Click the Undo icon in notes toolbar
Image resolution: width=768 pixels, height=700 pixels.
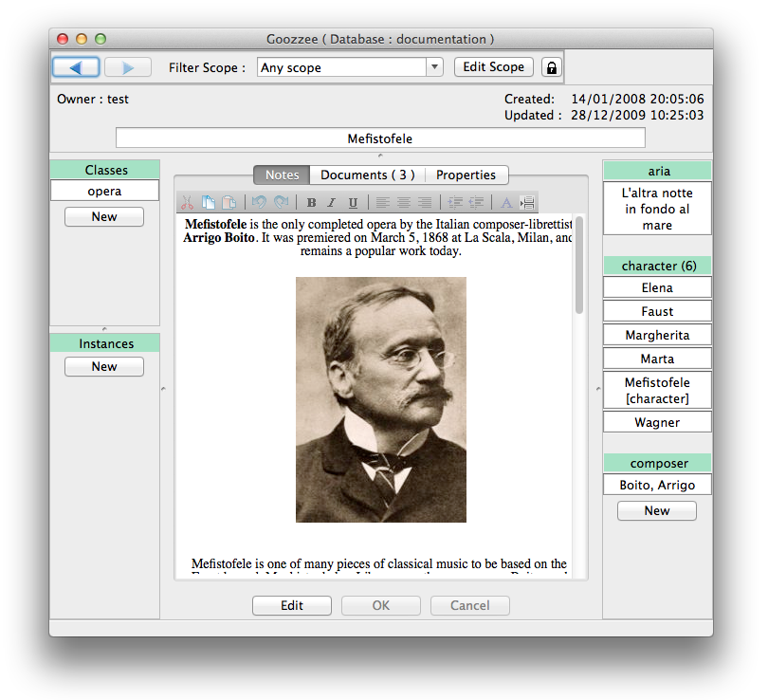pos(259,202)
